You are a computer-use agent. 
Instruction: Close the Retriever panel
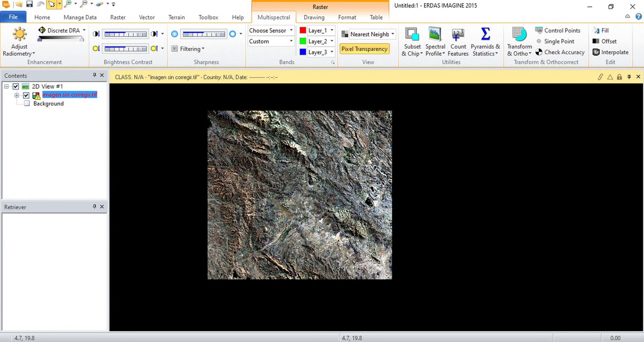point(102,207)
